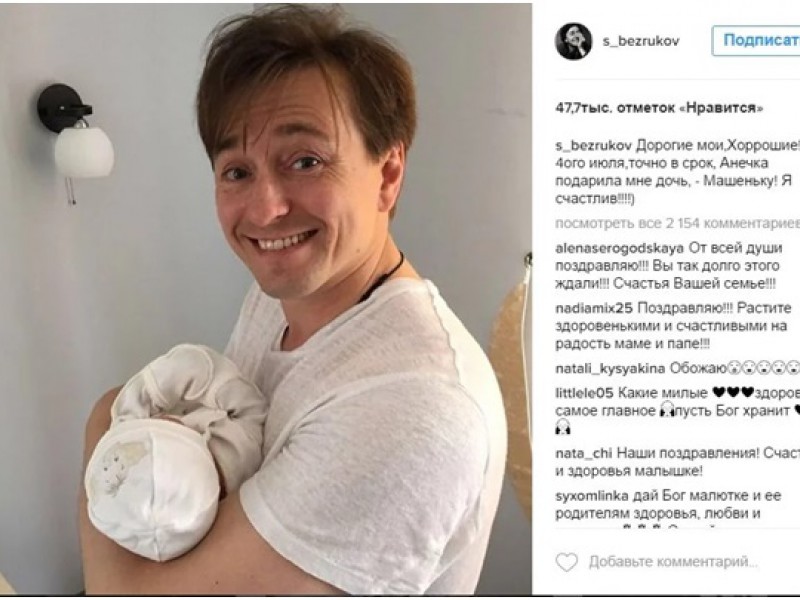Click the Добавьте комментарий input field

click(673, 562)
